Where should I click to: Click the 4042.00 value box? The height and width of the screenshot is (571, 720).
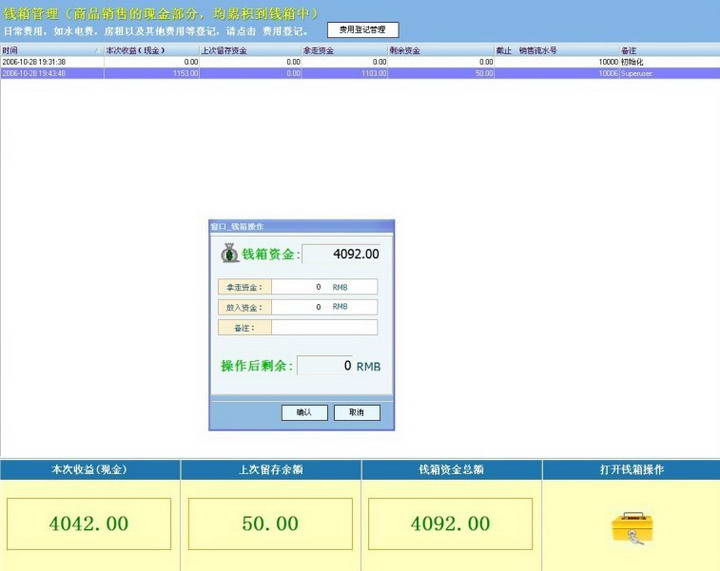pyautogui.click(x=89, y=524)
